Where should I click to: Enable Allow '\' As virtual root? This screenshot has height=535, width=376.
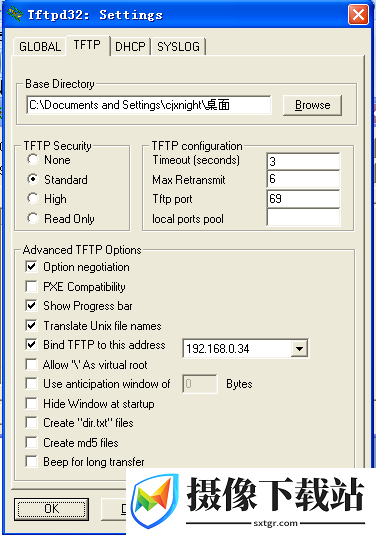pos(31,364)
